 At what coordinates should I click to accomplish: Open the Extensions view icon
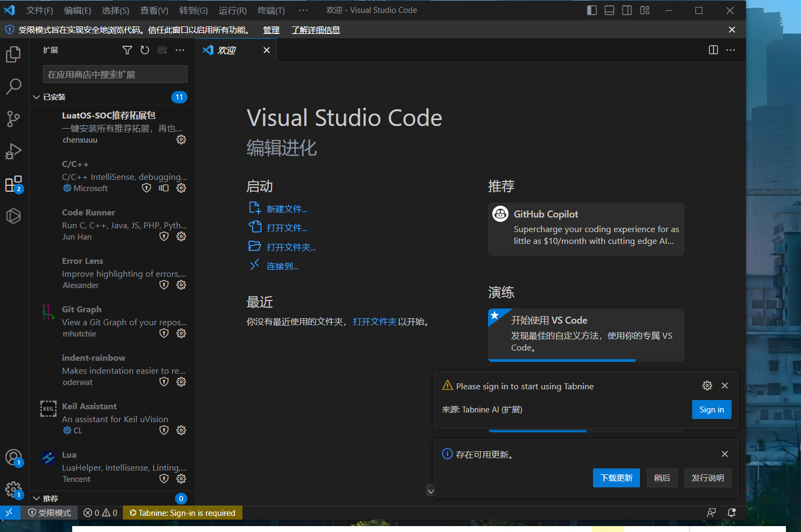point(13,184)
